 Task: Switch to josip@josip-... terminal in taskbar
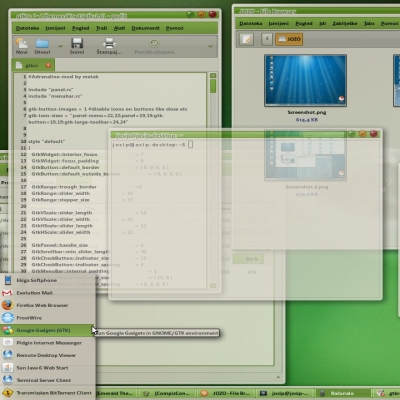[x=286, y=393]
